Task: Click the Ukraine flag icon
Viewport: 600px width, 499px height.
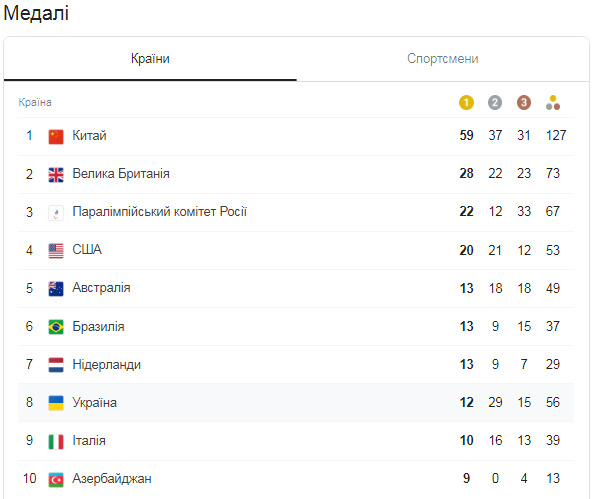Action: pos(56,403)
